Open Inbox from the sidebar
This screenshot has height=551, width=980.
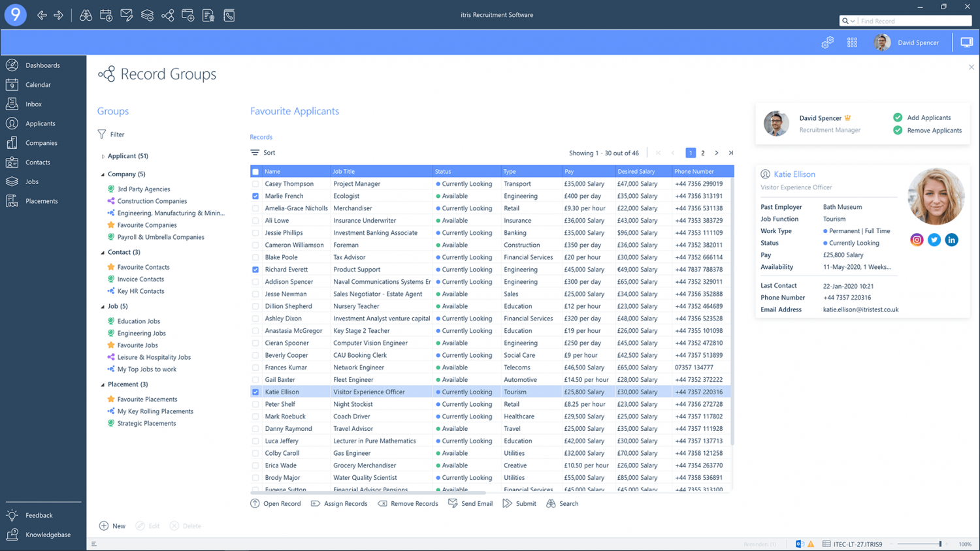click(33, 104)
